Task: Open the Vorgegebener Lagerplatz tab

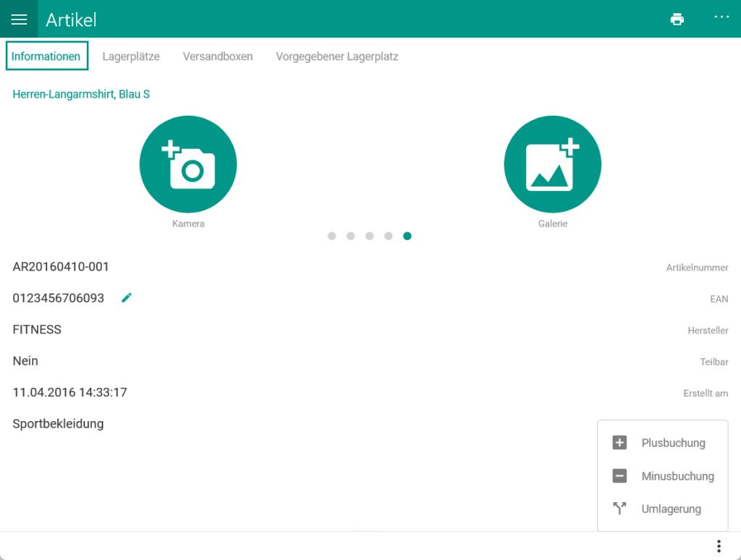Action: point(336,56)
